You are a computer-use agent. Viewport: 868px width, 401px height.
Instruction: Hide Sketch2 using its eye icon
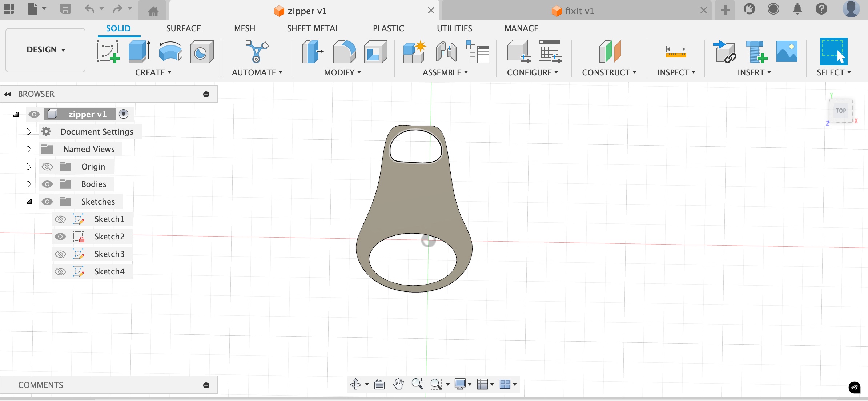(60, 237)
